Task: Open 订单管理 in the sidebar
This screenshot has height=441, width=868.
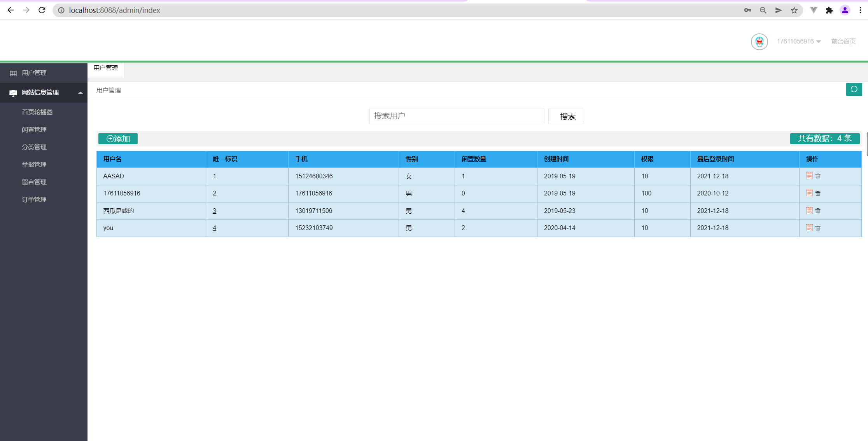Action: [34, 200]
